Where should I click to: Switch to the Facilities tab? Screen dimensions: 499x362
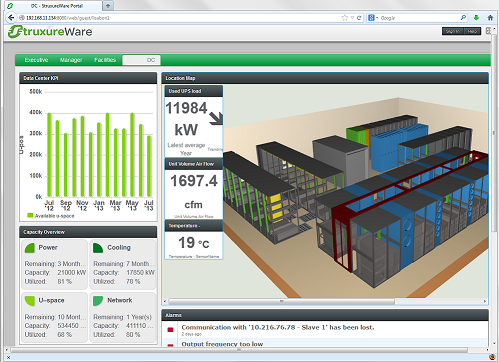[x=105, y=60]
